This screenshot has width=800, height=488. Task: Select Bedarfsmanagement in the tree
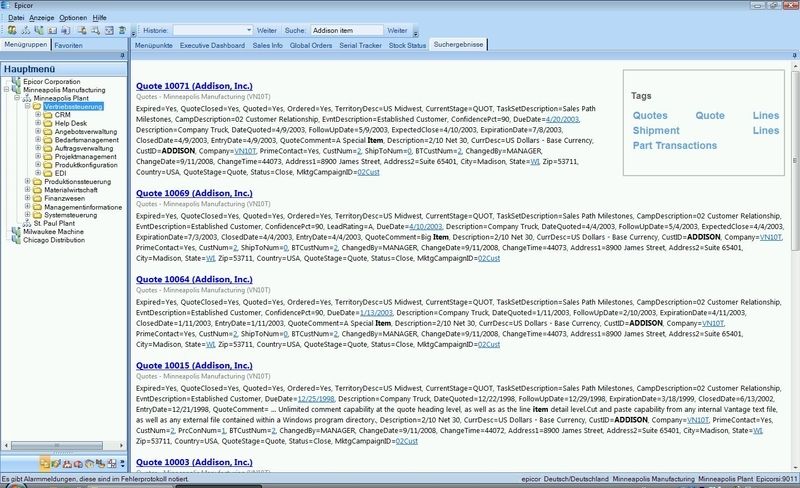(x=87, y=140)
